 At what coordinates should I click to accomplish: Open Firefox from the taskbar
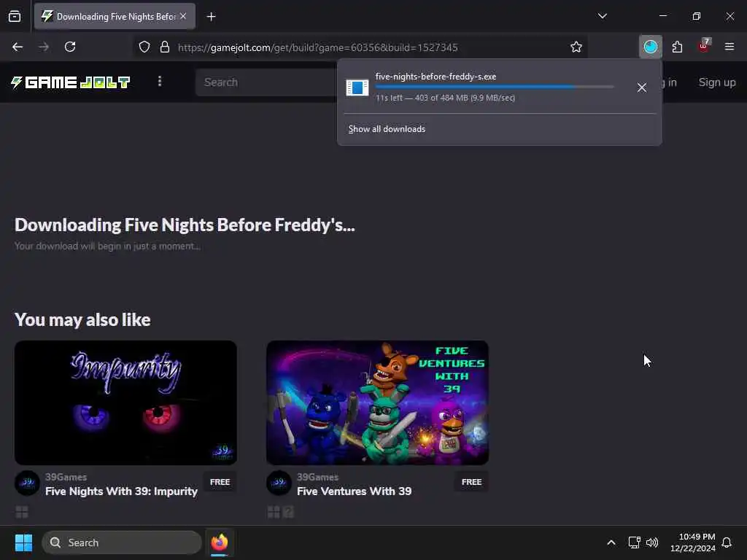[220, 542]
